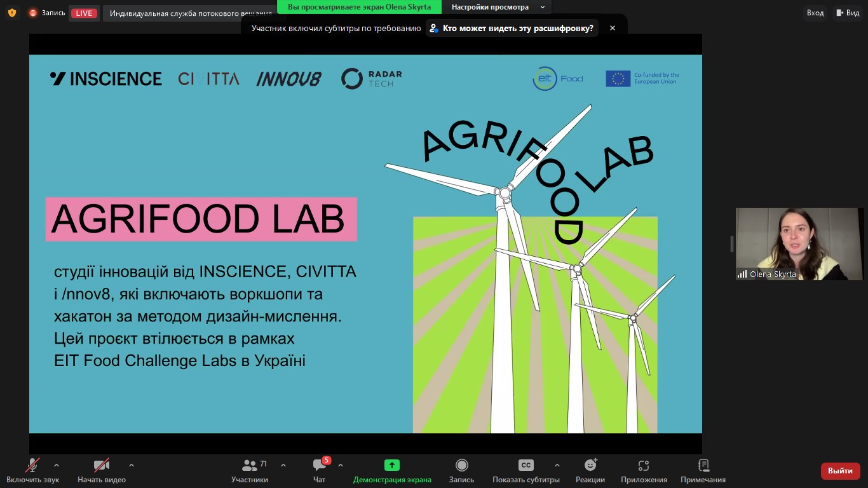Image resolution: width=868 pixels, height=488 pixels.
Task: Expand the arrow next to subtitles
Action: (x=557, y=465)
